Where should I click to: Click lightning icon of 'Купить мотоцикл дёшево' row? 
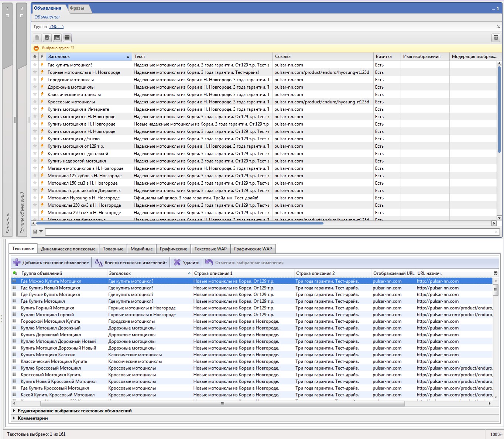[42, 139]
